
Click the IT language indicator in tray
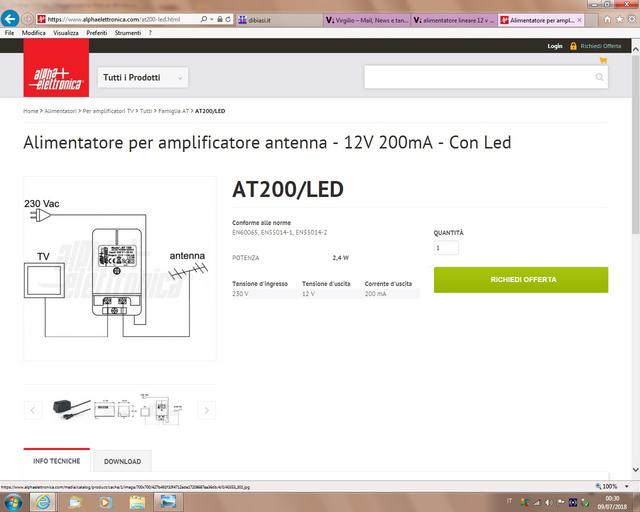tap(509, 501)
